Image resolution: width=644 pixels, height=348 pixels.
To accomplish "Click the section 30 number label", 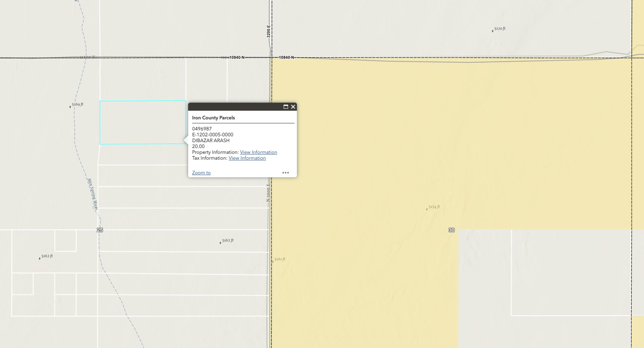I will click(x=451, y=230).
